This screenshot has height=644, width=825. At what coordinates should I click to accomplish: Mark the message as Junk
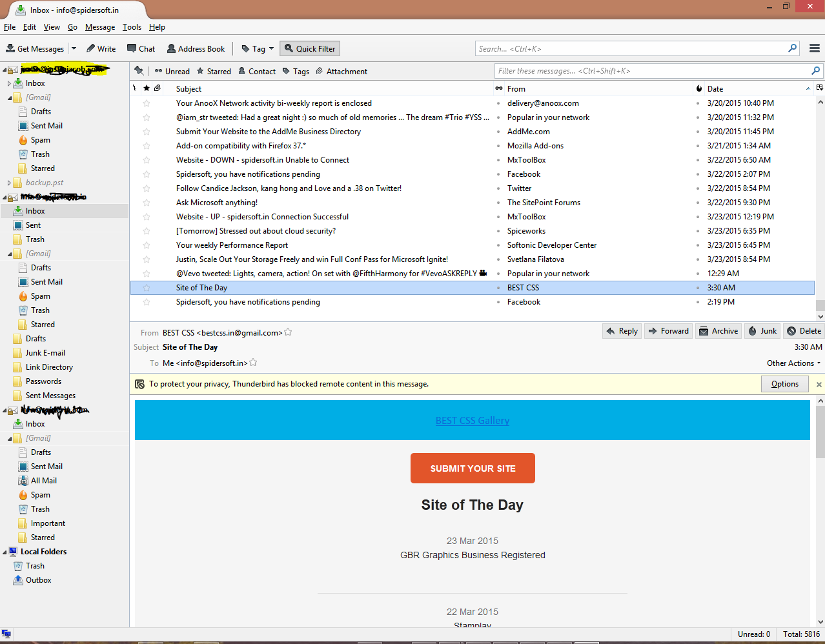(x=762, y=331)
